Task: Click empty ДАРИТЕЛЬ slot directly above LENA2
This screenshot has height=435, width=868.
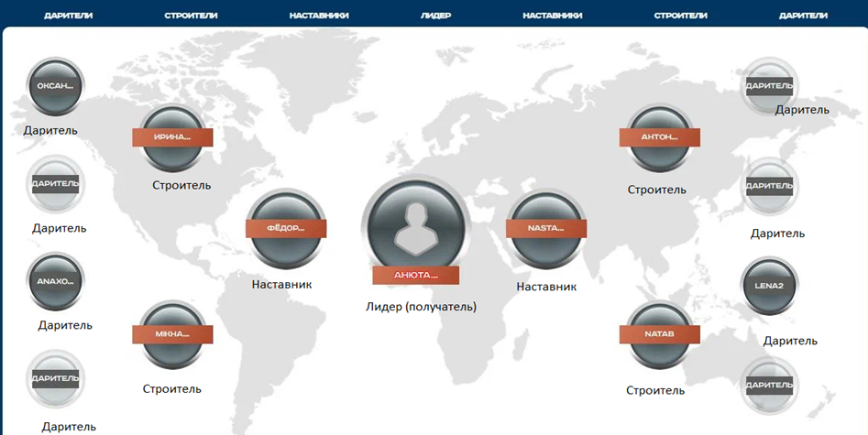Action: (769, 186)
